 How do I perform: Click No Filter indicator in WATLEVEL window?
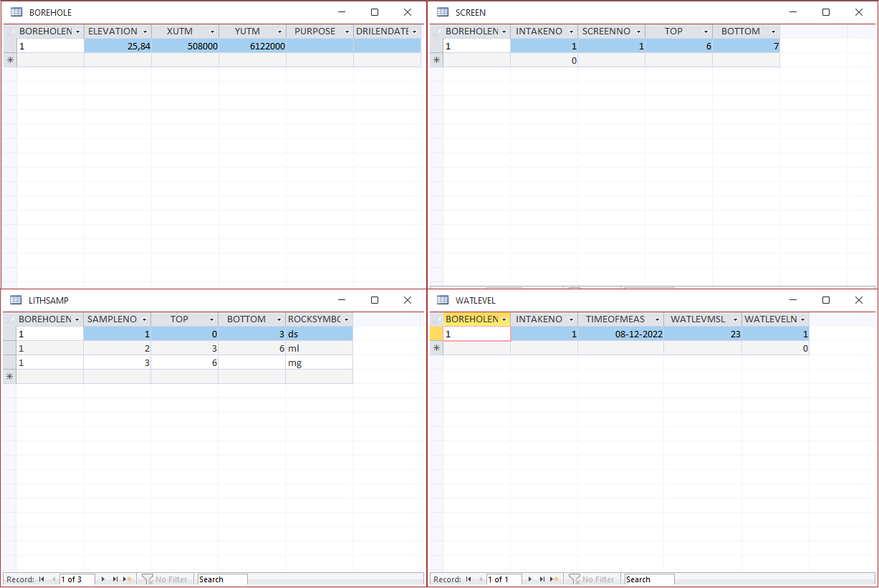coord(592,579)
